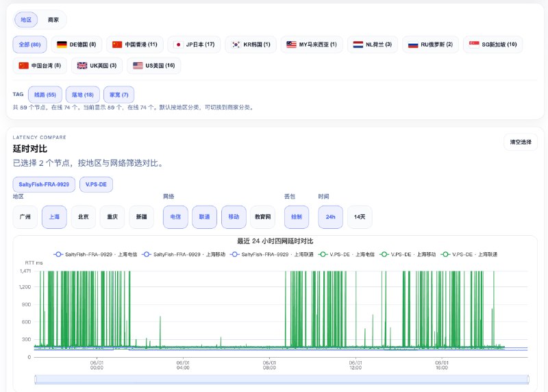Filter by DE德国 (8) region
This screenshot has height=392, width=548.
[x=77, y=45]
